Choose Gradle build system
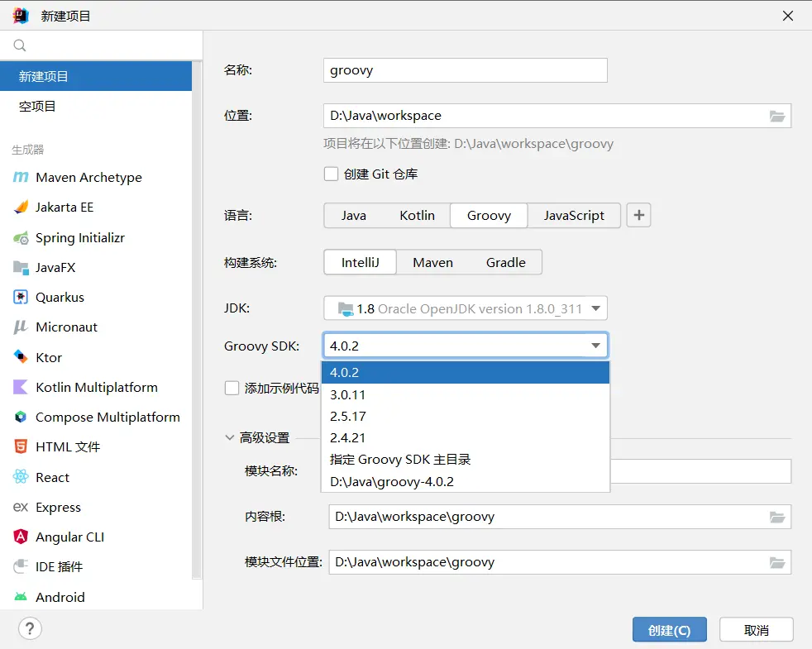Viewport: 812px width, 649px height. pos(505,263)
